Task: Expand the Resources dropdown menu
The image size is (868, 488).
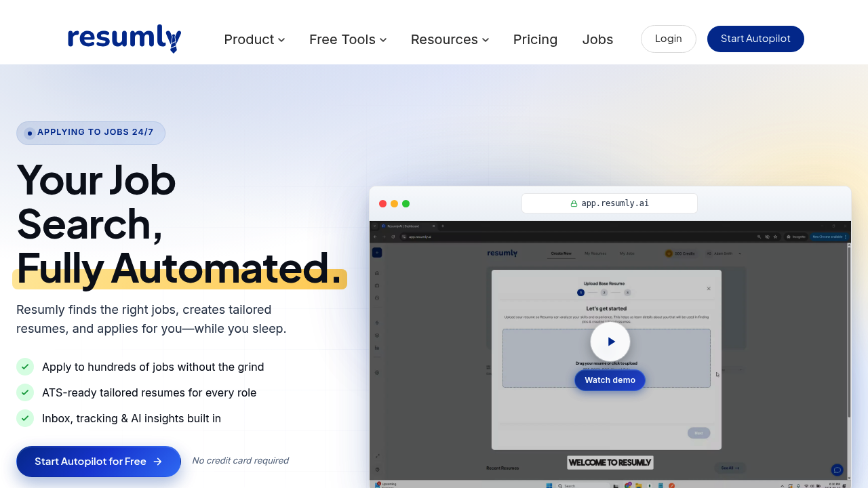Action: click(450, 39)
